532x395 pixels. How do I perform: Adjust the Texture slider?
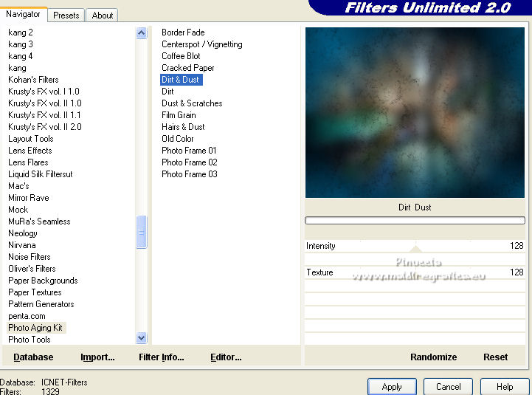click(x=415, y=272)
